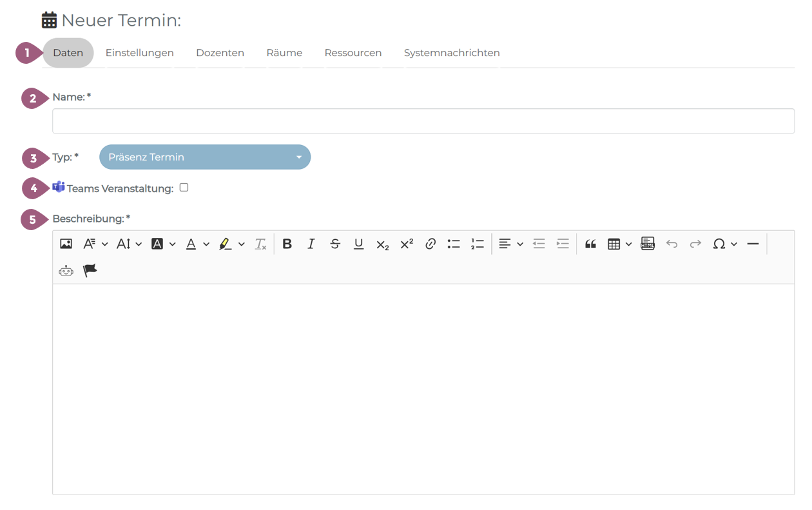Apply italic formatting in the editor
The image size is (812, 510).
click(x=311, y=244)
